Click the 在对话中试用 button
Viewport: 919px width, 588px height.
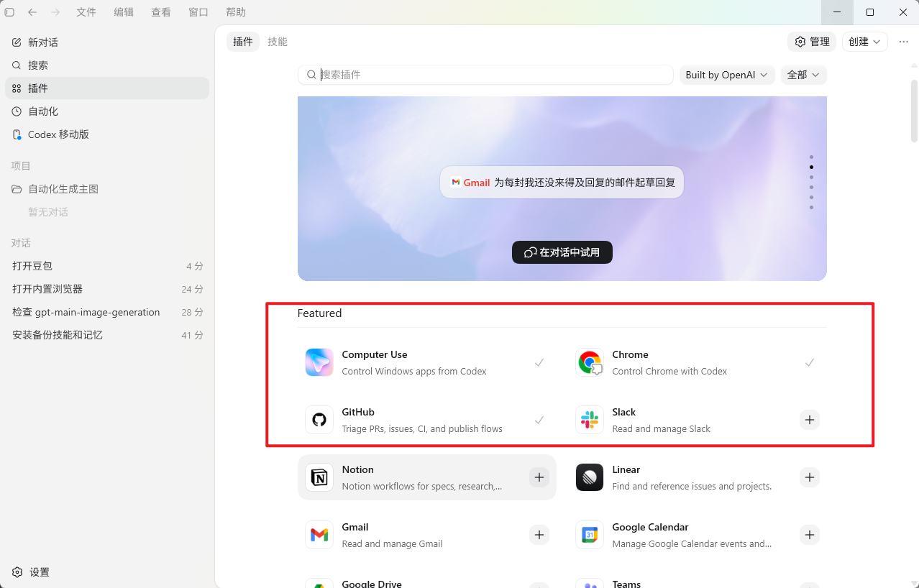click(x=562, y=252)
